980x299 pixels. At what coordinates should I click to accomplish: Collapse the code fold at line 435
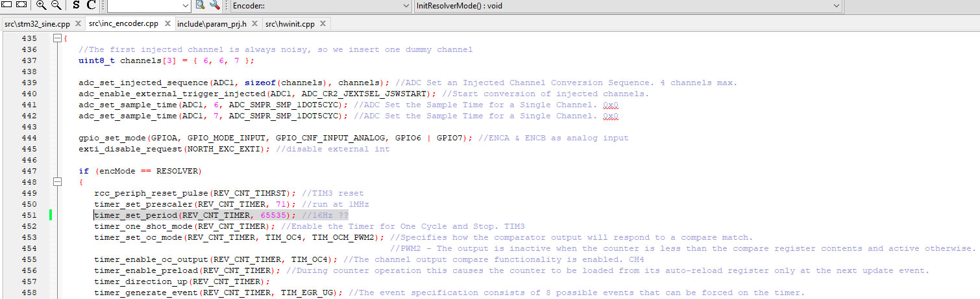pos(57,38)
